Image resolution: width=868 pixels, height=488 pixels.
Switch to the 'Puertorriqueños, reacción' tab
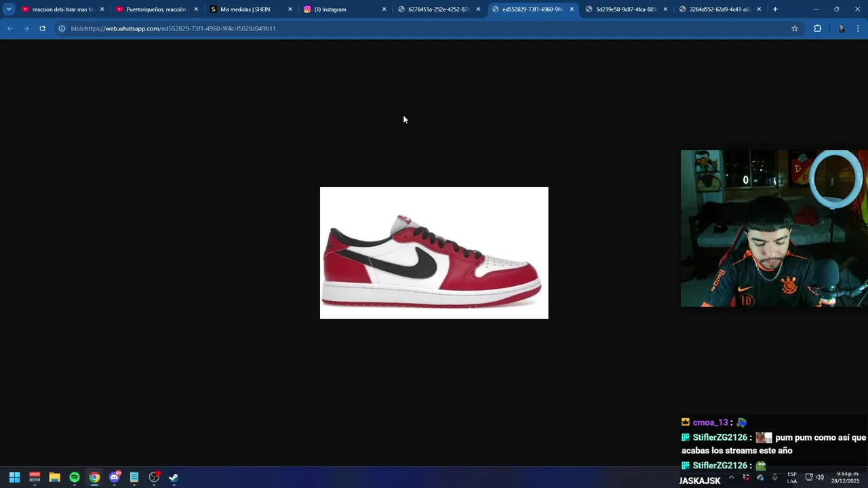click(x=155, y=9)
